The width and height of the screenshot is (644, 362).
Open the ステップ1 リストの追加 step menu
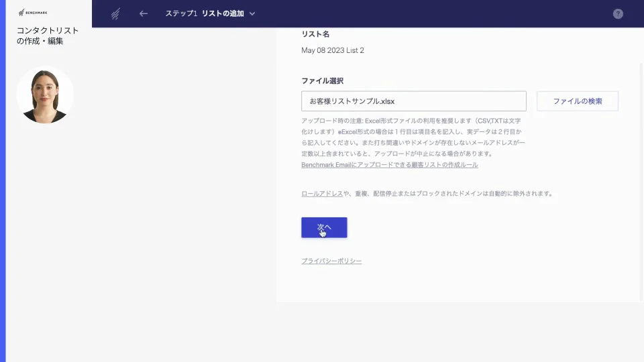(210, 13)
